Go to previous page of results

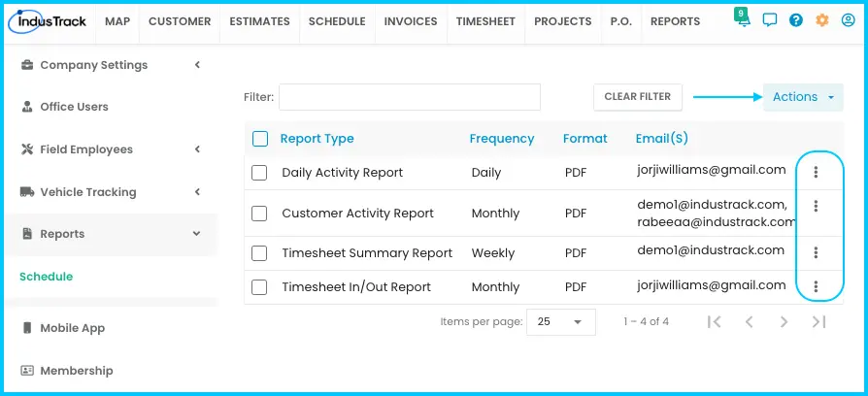[749, 322]
